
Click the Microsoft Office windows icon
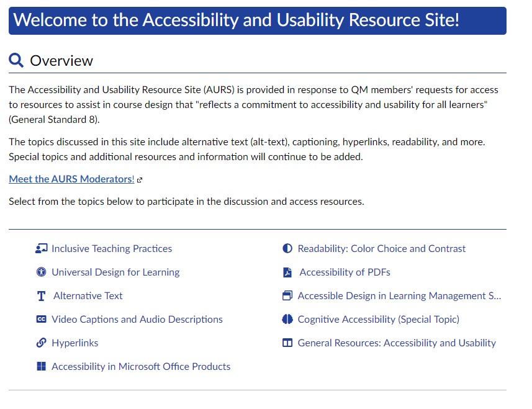42,367
